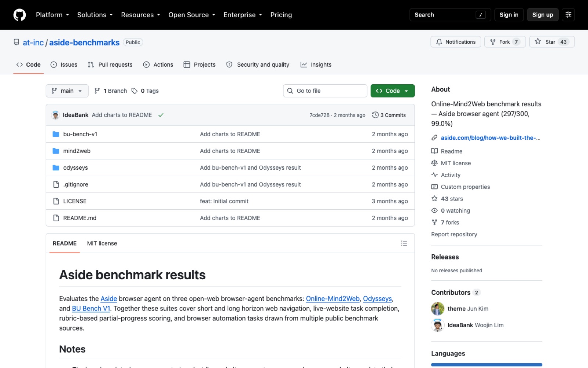Open the Online-Mind2Web link in README

[x=333, y=299]
